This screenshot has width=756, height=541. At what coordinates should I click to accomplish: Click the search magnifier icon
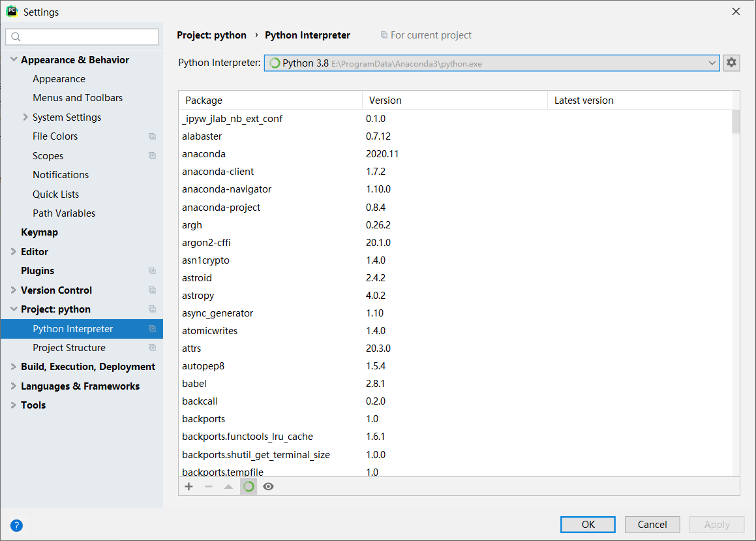click(16, 37)
